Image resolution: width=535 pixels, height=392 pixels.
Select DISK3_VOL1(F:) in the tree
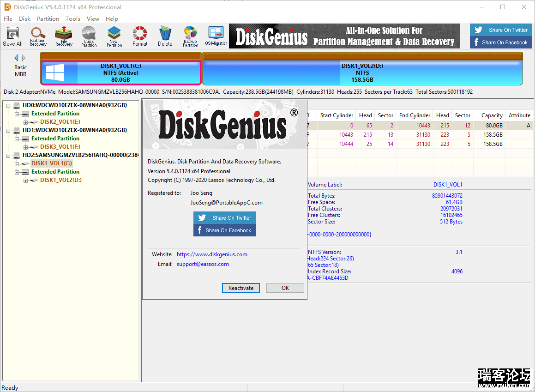click(x=60, y=147)
